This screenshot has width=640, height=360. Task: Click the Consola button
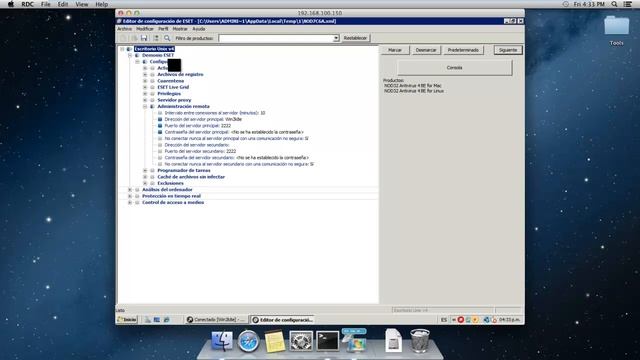454,68
